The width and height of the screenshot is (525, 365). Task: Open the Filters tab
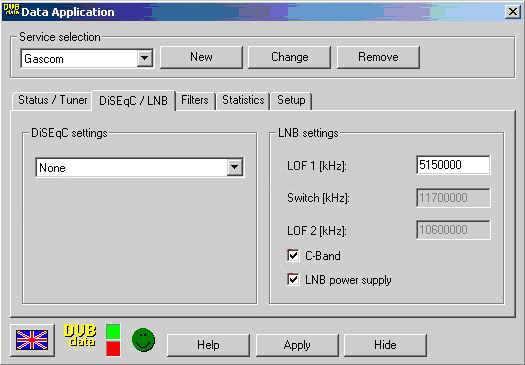195,100
